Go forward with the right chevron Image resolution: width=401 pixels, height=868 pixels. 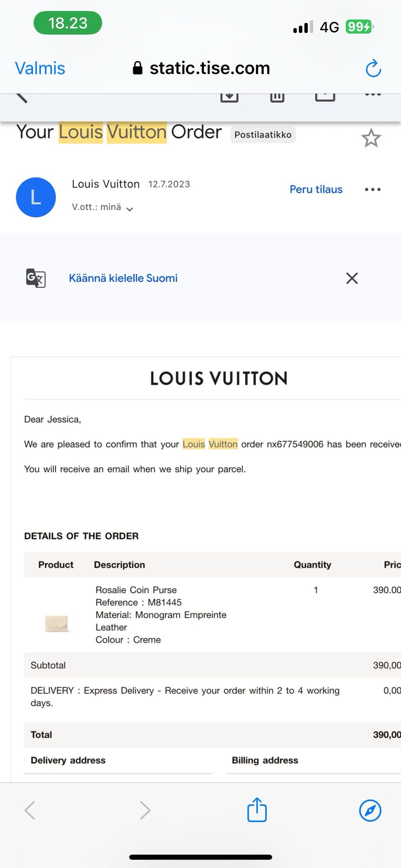coord(145,810)
